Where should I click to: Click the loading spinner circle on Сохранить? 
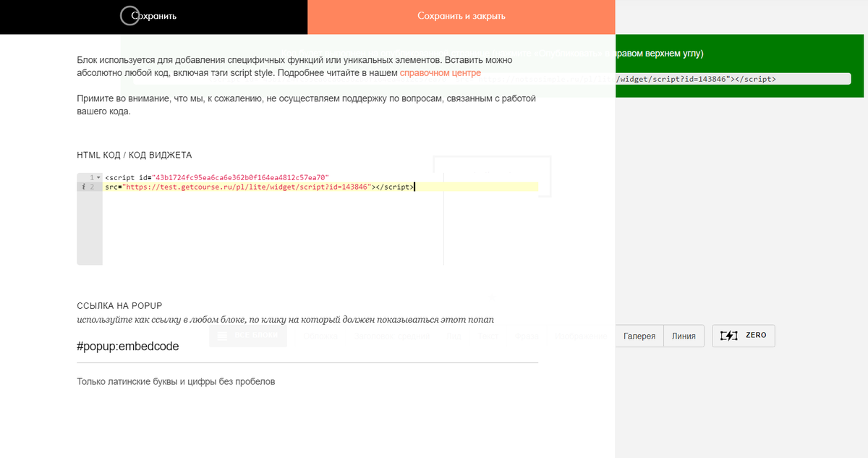pyautogui.click(x=129, y=15)
